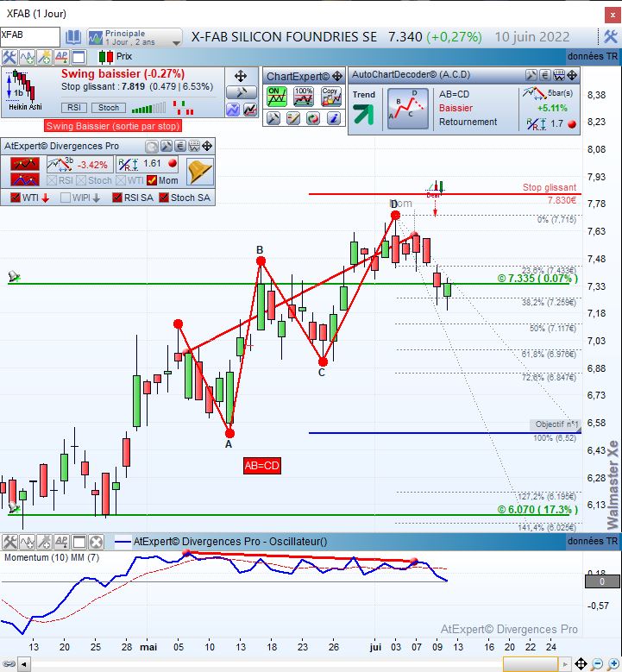
Task: Click the red AB=CD chart label
Action: [262, 466]
